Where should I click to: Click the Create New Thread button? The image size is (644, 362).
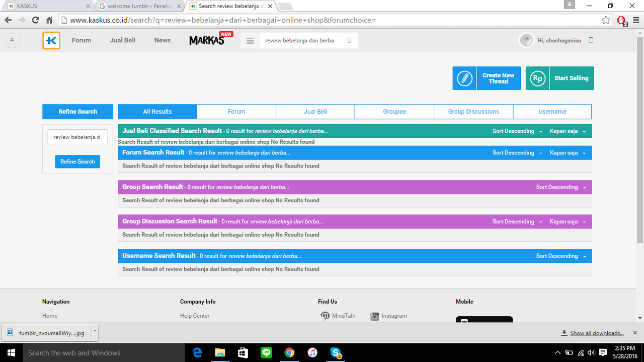pyautogui.click(x=487, y=78)
